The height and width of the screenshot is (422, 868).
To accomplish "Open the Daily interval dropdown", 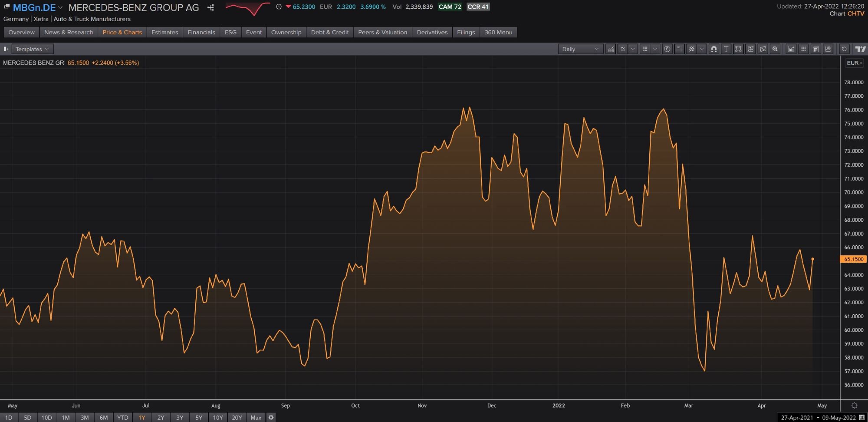I will [580, 49].
